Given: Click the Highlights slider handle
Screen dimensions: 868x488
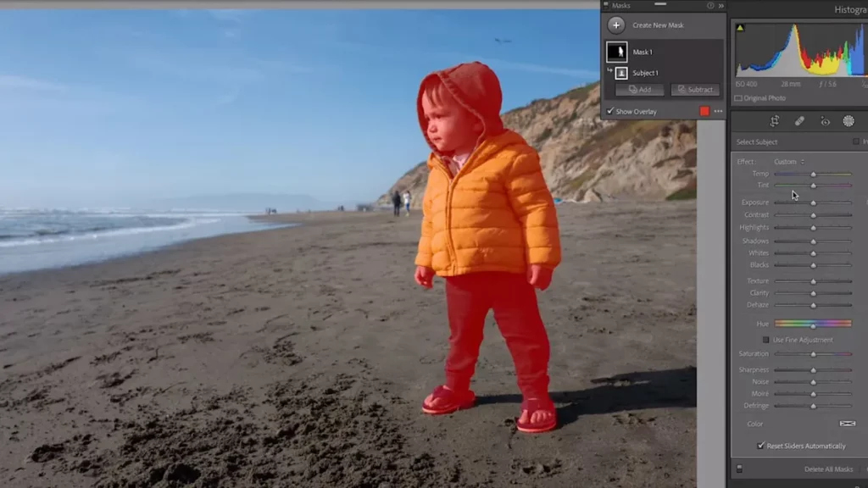Looking at the screenshot, I should [x=813, y=228].
